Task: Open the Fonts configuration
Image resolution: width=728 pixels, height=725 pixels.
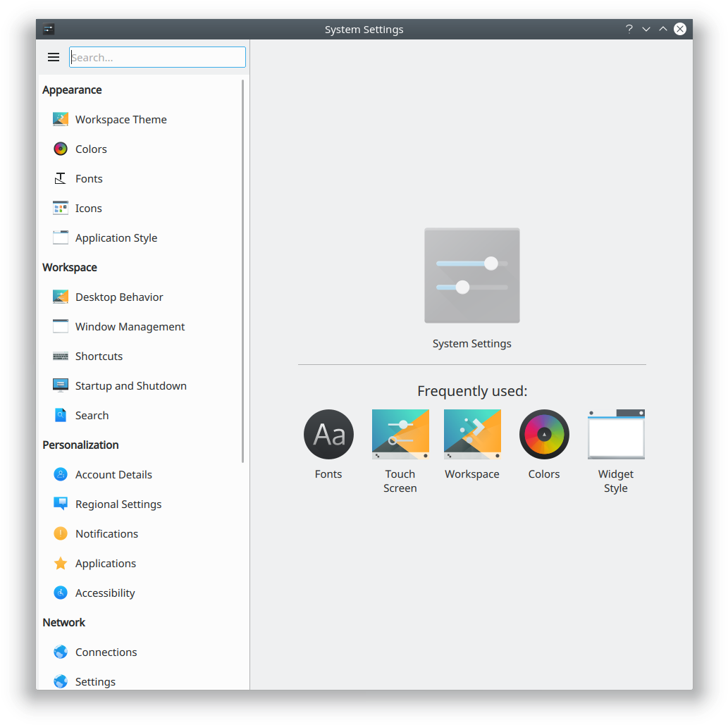Action: tap(89, 178)
